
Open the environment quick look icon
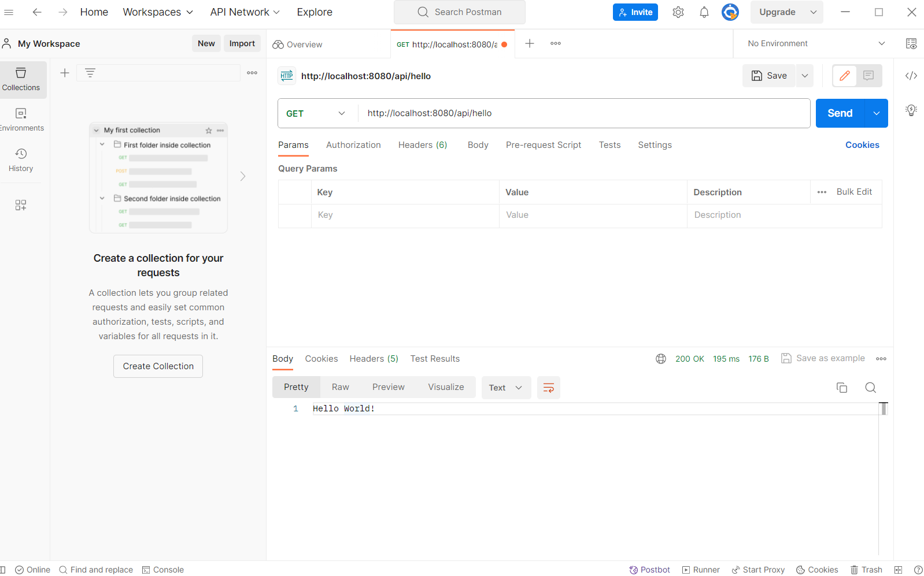point(911,43)
